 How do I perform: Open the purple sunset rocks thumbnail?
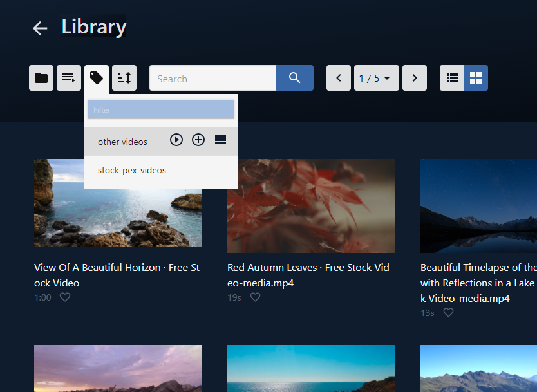(118, 368)
